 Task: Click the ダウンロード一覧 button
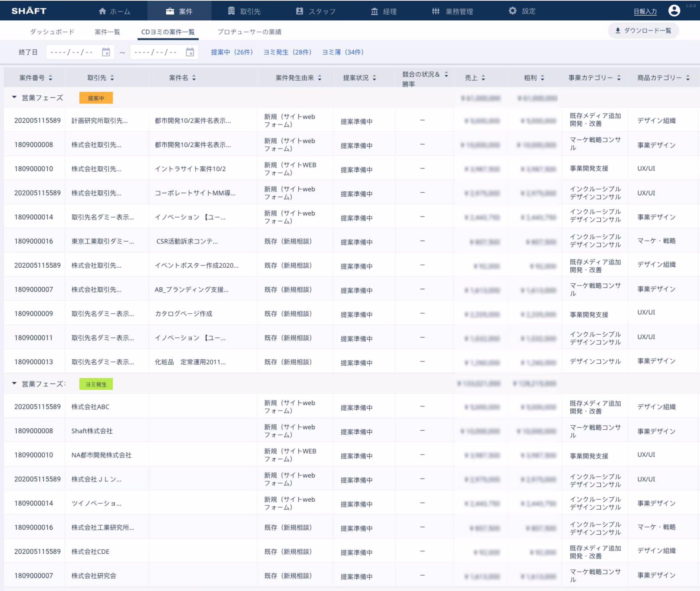[643, 31]
